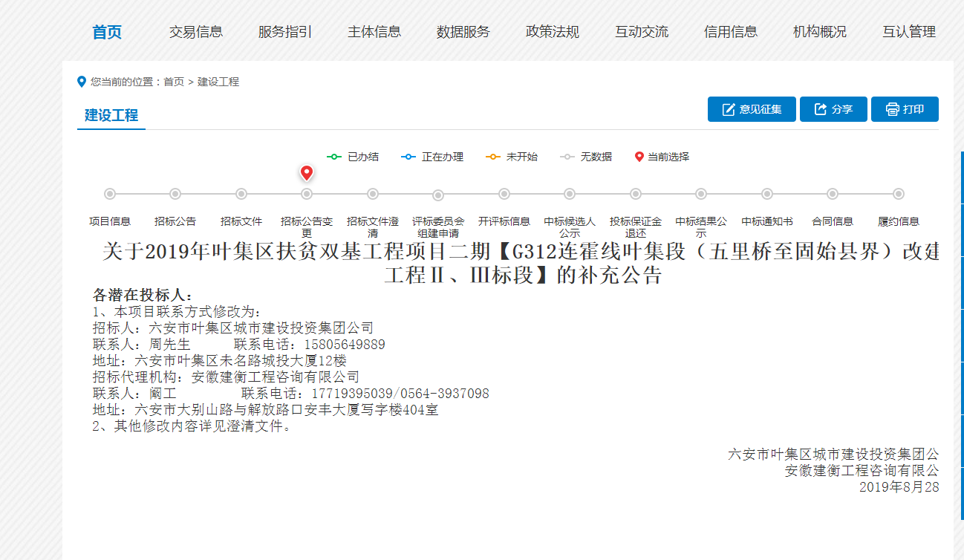Viewport: 964px width, 560px height.
Task: Click the date text 2019年8月28
Action: [x=899, y=487]
